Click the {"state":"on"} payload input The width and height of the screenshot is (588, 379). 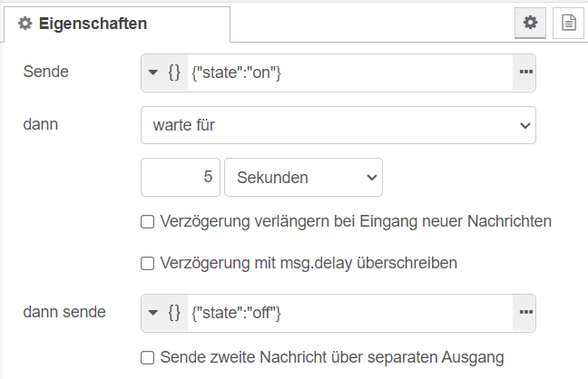[x=349, y=73]
